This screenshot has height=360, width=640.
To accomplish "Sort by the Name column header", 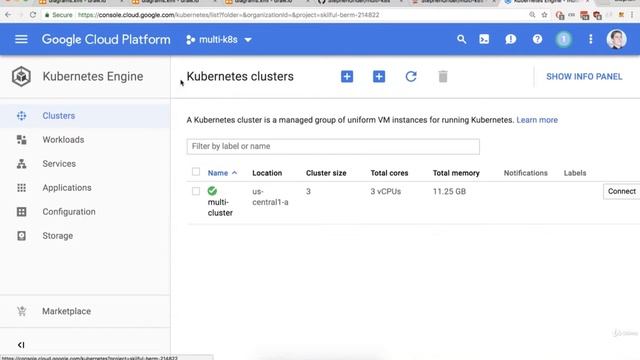I will [222, 173].
